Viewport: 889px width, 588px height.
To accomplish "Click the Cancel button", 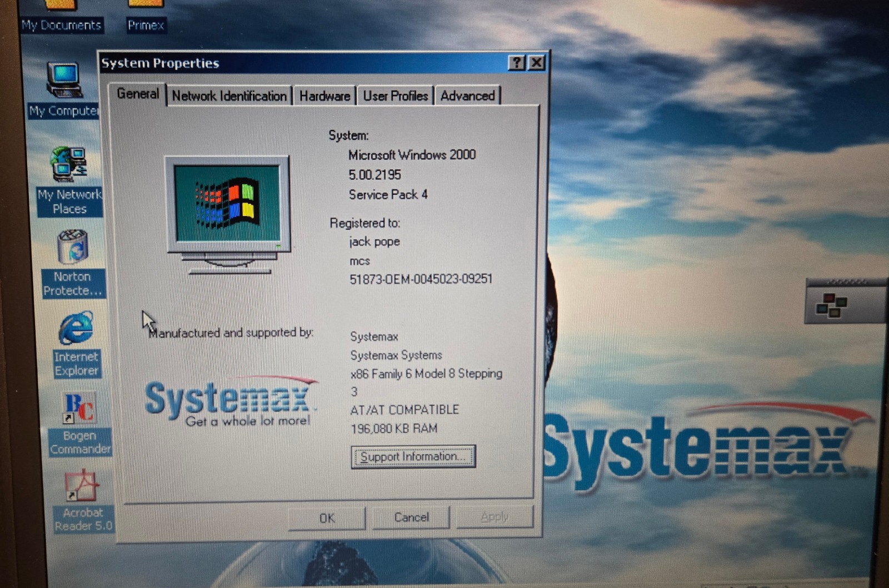I will point(411,517).
